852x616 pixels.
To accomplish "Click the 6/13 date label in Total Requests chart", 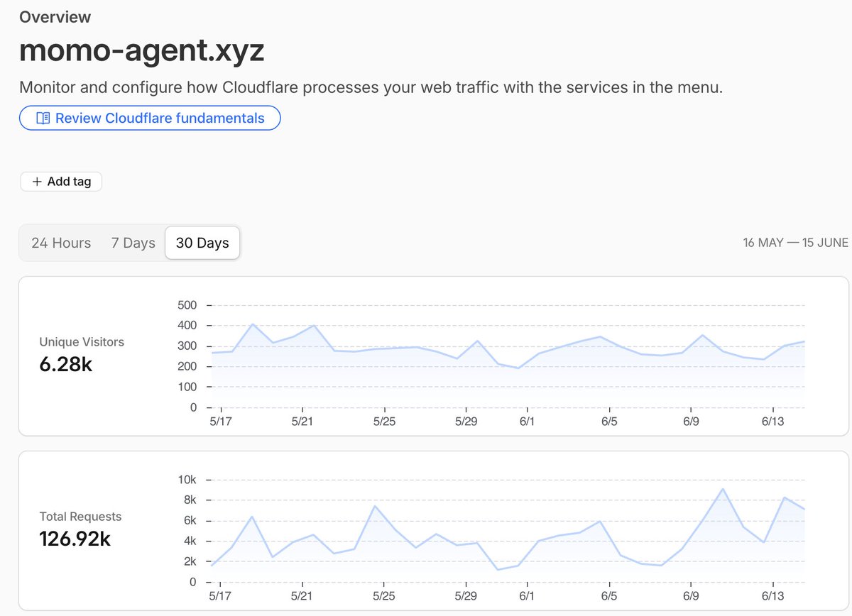I will [x=772, y=596].
